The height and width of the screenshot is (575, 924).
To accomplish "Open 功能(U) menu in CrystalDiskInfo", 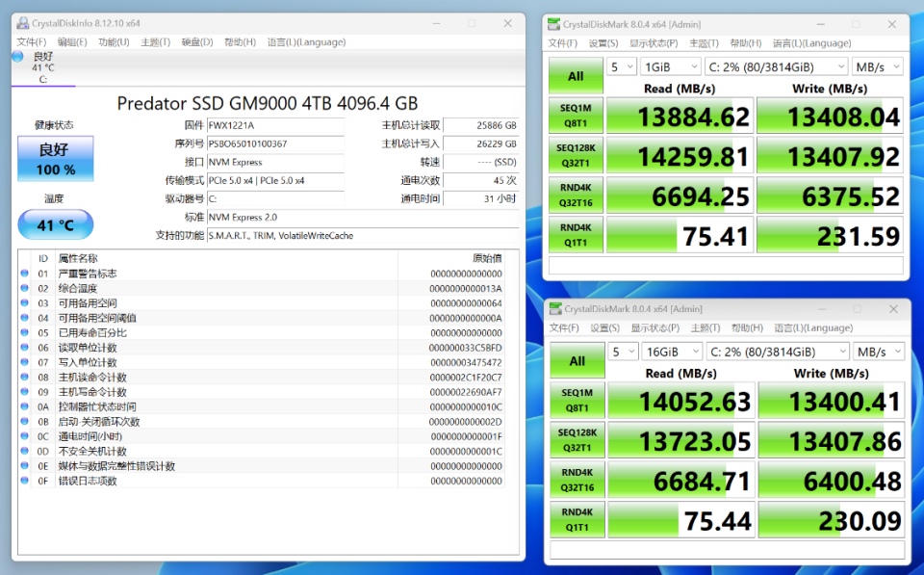I will click(x=114, y=41).
